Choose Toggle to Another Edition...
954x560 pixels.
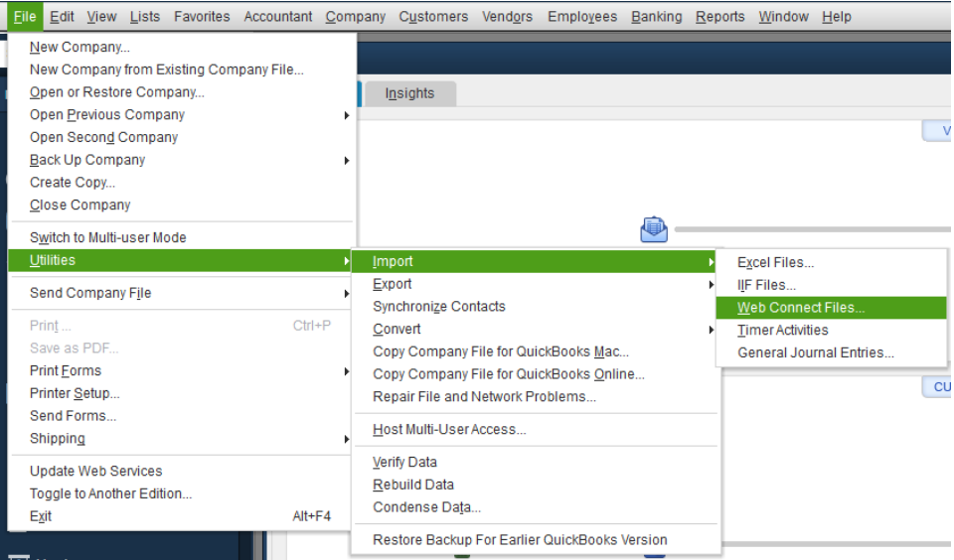tap(181, 493)
